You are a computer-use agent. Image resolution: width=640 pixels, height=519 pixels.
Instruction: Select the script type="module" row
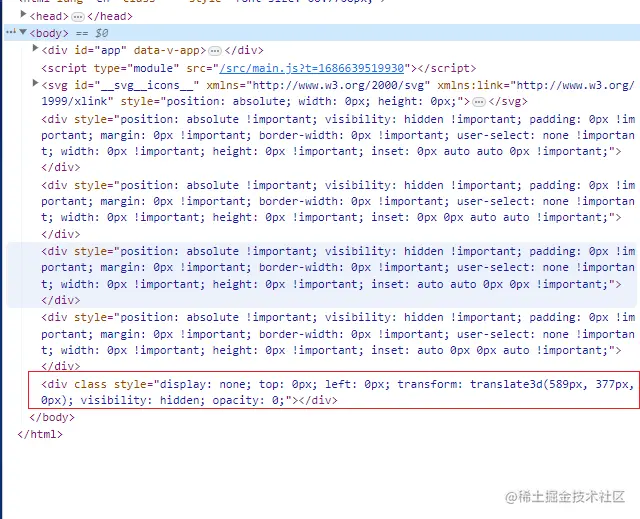click(x=259, y=68)
